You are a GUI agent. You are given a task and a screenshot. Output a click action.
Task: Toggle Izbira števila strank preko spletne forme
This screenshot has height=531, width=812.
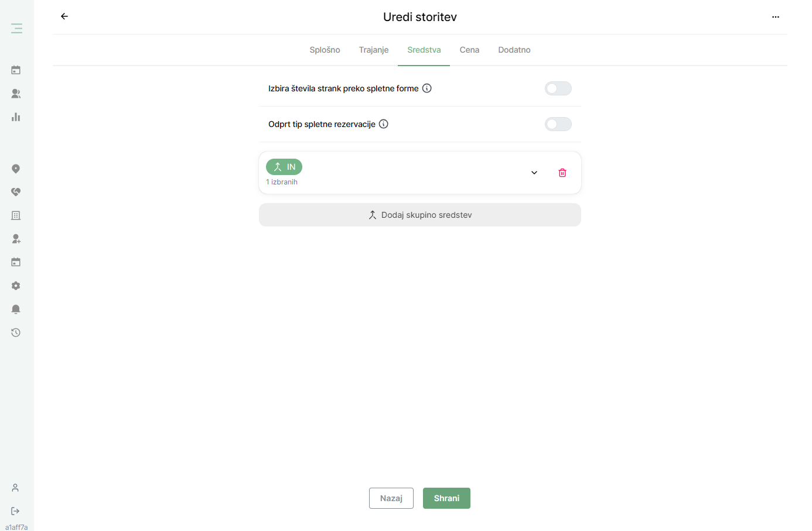tap(558, 88)
